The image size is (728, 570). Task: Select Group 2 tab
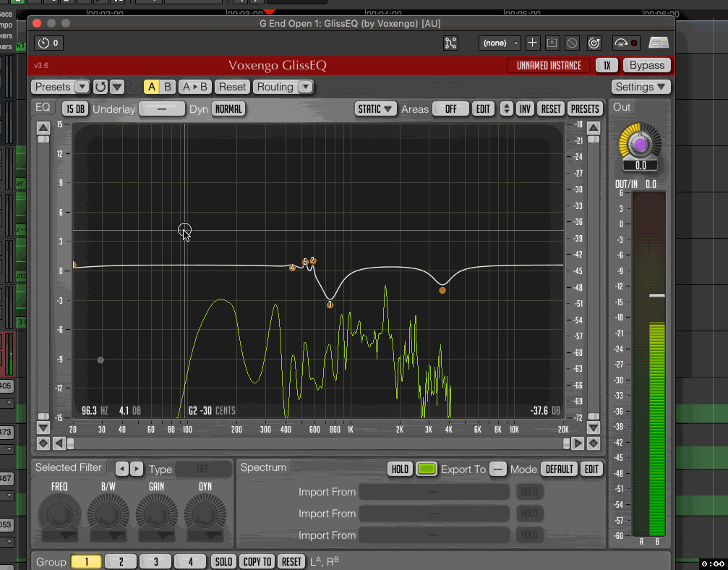pyautogui.click(x=121, y=562)
